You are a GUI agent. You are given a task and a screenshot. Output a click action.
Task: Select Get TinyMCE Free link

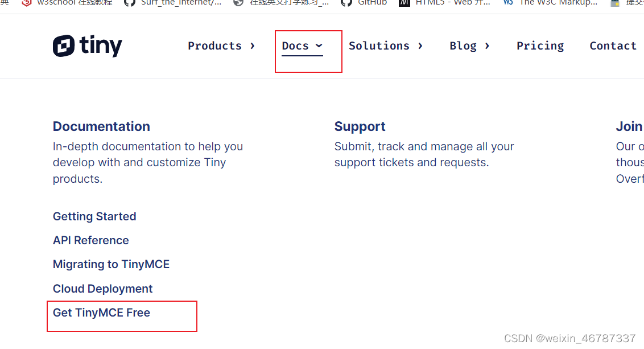pos(101,313)
